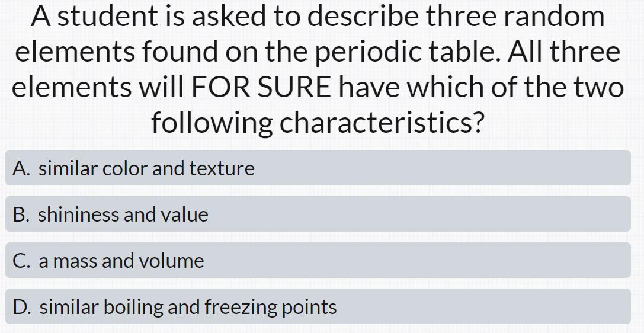Click the word 'volume' in option C
The image size is (644, 333).
click(x=177, y=261)
